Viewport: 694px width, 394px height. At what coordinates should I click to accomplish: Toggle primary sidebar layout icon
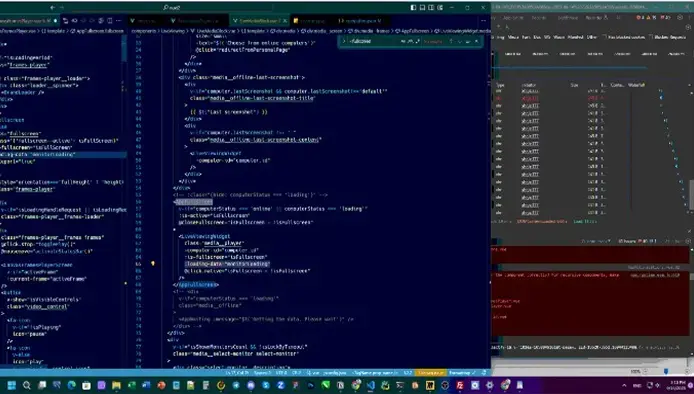(x=413, y=8)
